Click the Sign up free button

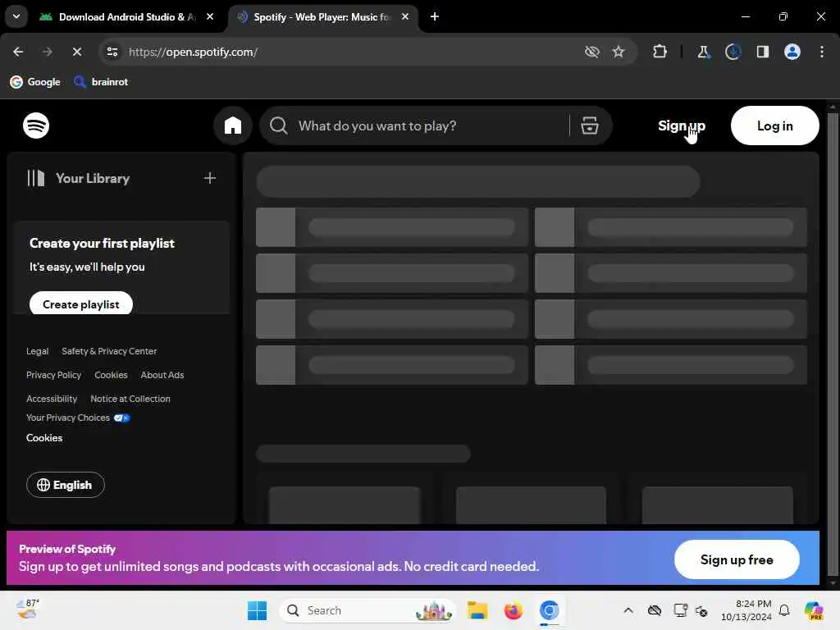(737, 559)
